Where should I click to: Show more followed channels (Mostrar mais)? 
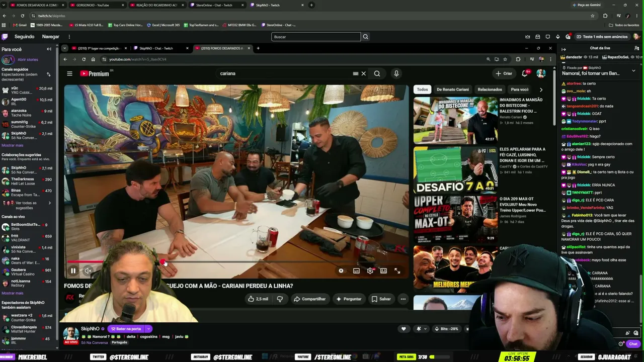coord(13,145)
